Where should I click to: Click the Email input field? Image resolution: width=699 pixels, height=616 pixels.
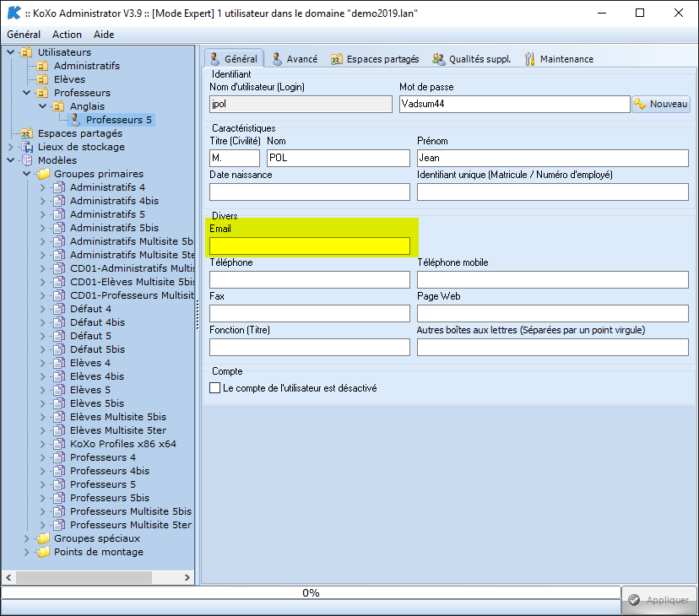tap(310, 246)
